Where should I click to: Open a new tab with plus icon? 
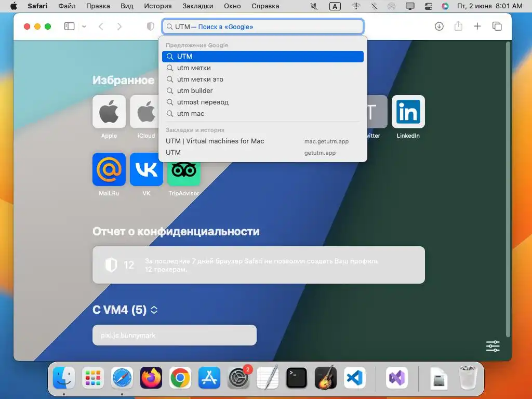point(477,26)
